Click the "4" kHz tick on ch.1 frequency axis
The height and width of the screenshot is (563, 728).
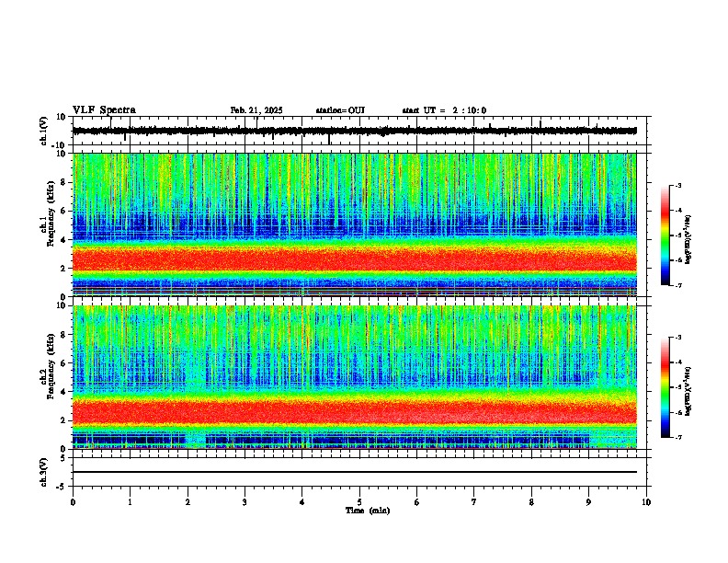(64, 240)
